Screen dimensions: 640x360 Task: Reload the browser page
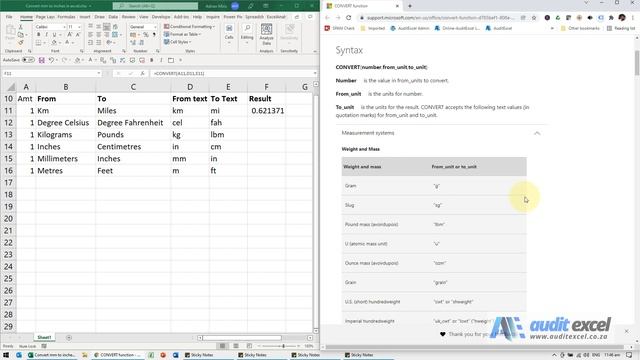pyautogui.click(x=349, y=18)
